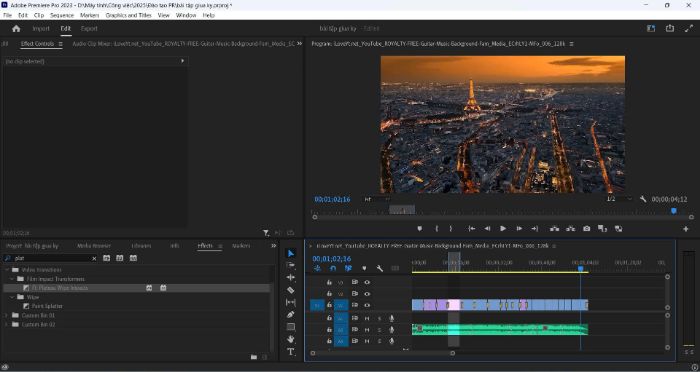
Task: Show more tabs in Effects panel
Action: click(x=274, y=246)
